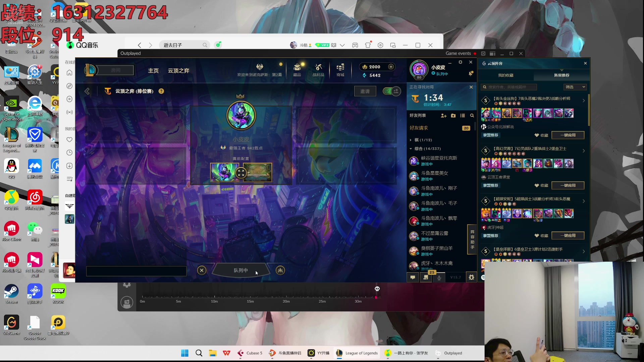The height and width of the screenshot is (362, 644).
Task: Click the Windows Start button
Action: [185, 353]
